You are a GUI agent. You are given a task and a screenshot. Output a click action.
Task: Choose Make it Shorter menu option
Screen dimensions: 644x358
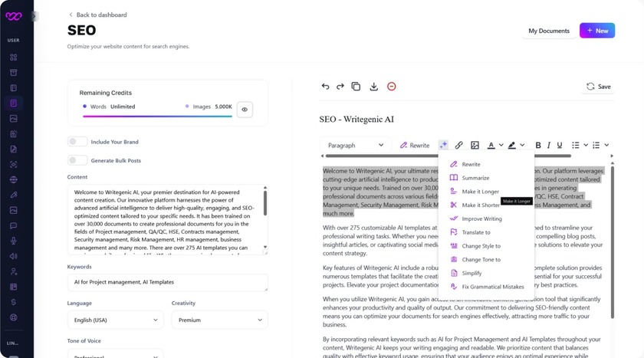tap(486, 205)
